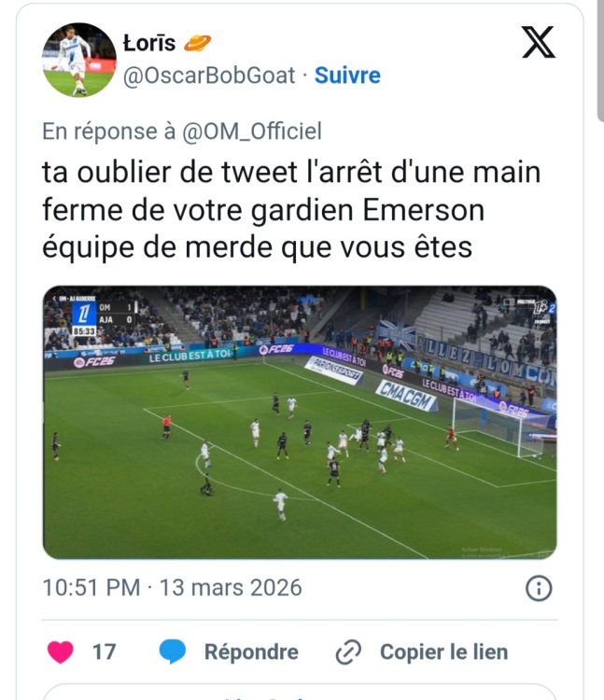Open the 10:51 PM timestamp link
This screenshot has height=700, width=604.
point(91,588)
